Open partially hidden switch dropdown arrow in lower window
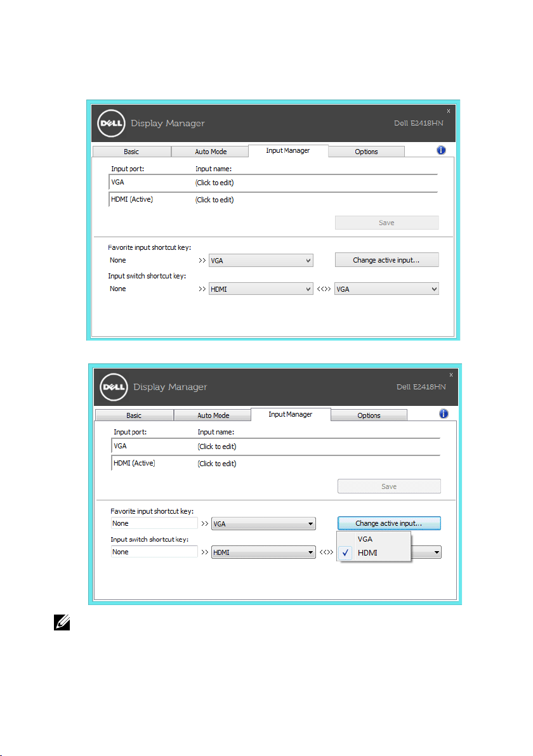This screenshot has width=533, height=756. point(437,552)
